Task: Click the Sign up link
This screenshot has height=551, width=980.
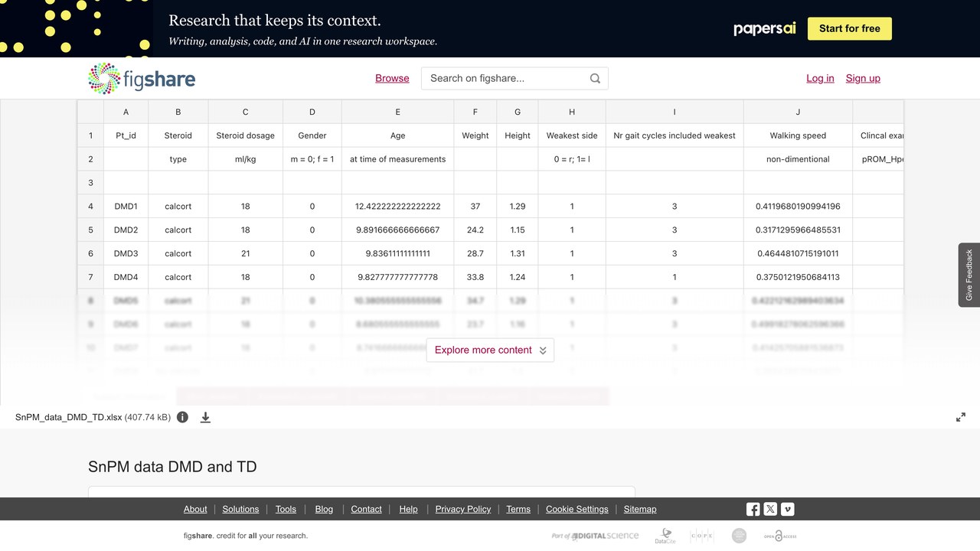Action: click(863, 78)
